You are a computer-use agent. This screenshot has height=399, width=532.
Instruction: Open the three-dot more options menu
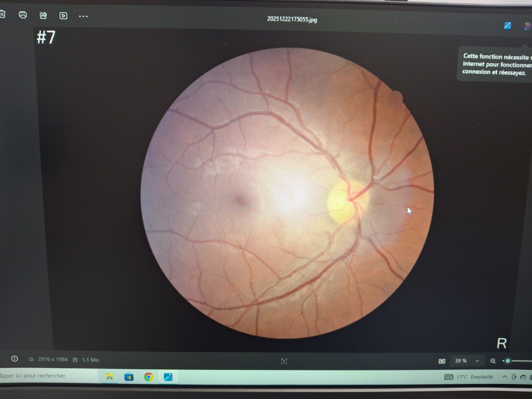(x=83, y=16)
